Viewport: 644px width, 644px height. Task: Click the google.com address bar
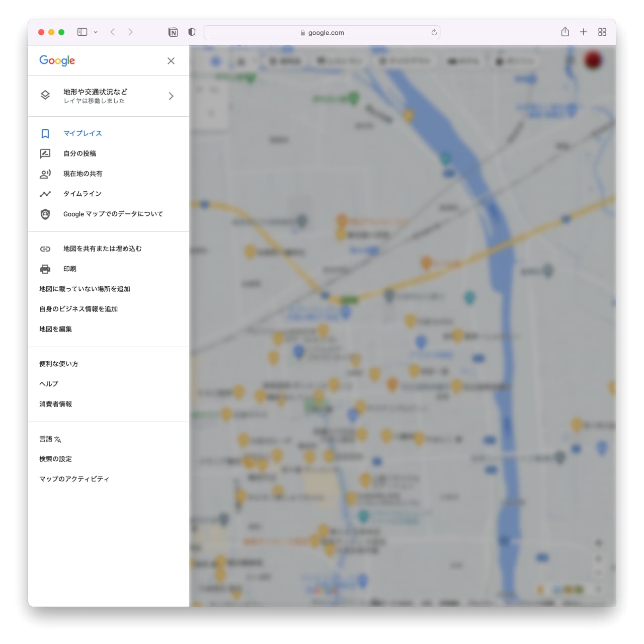pos(322,32)
